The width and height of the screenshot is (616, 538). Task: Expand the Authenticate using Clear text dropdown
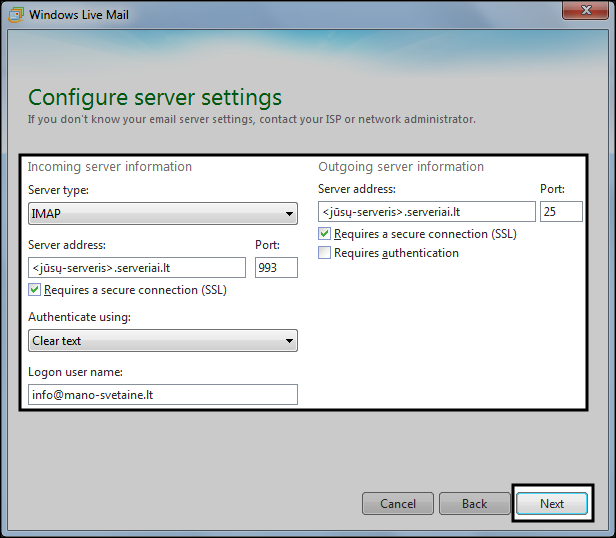(162, 341)
